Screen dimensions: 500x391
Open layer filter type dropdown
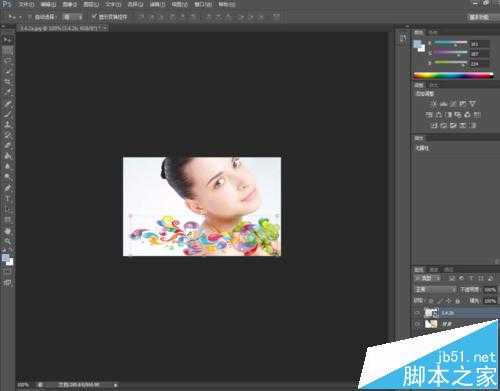pos(428,278)
